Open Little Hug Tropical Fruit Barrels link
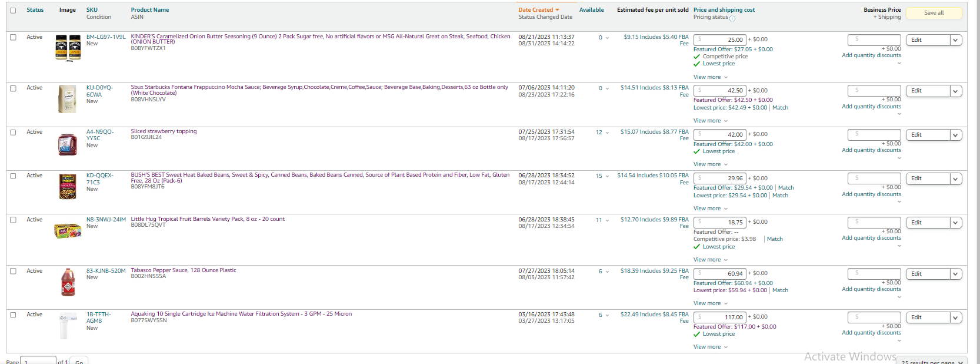Screen dimensions: 980x364 208,219
